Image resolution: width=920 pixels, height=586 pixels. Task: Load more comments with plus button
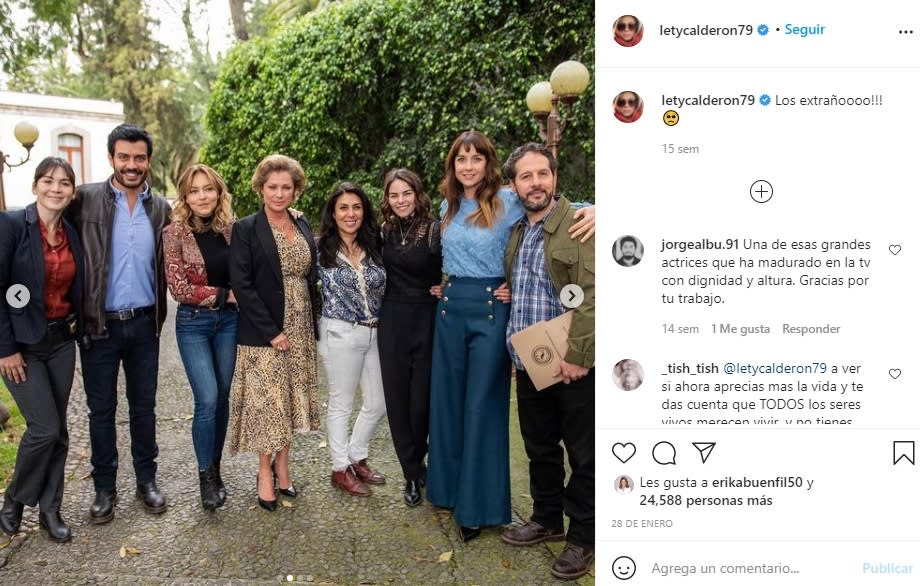click(x=761, y=191)
